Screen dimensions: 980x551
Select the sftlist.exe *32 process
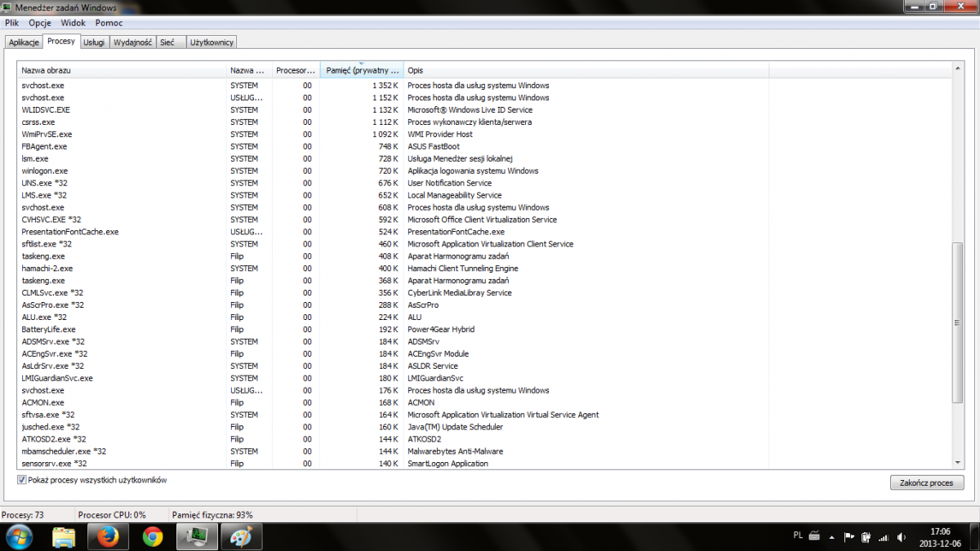point(485,244)
